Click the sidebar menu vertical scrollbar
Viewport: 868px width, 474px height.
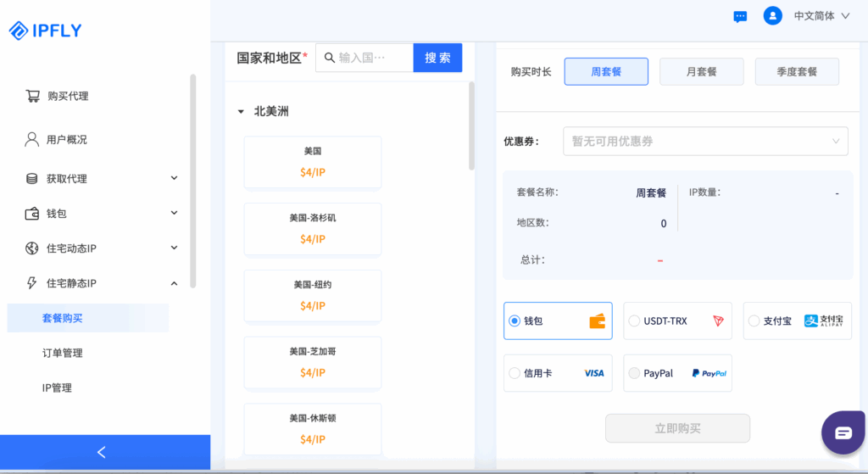coord(192,181)
